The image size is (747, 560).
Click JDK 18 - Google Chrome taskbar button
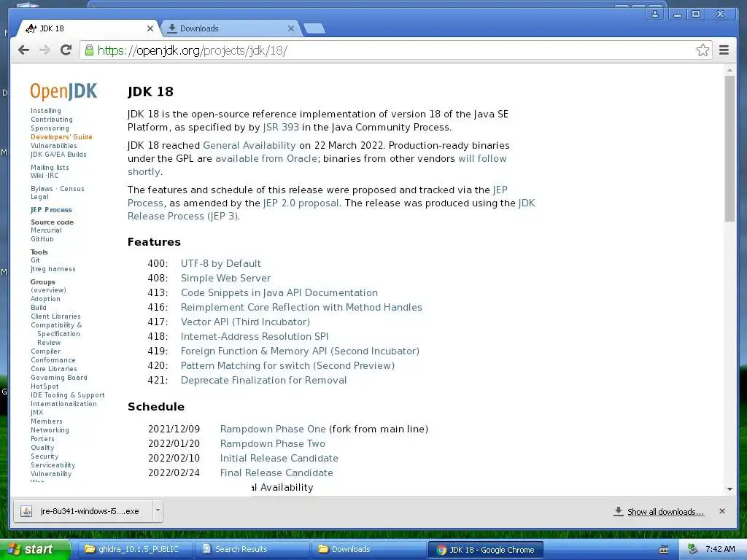click(x=485, y=550)
